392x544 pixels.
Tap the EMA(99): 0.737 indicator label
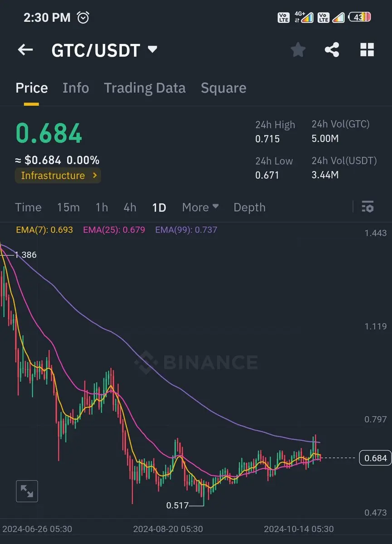(x=186, y=230)
